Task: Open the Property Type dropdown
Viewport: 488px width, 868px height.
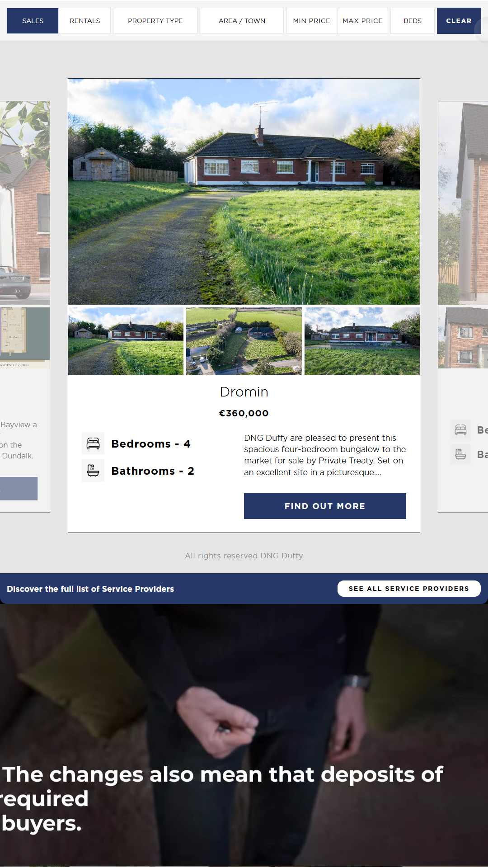Action: (x=155, y=21)
